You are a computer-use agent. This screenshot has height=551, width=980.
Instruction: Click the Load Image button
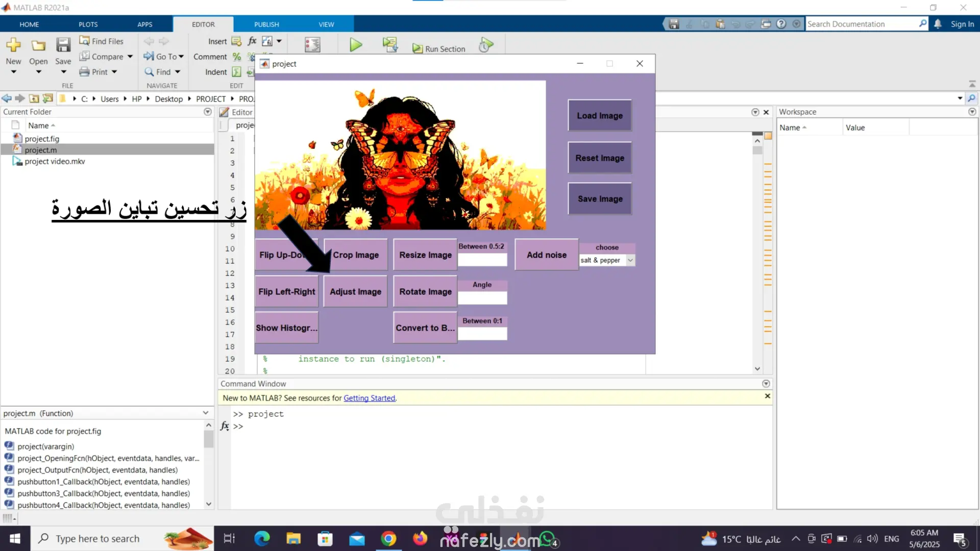600,116
